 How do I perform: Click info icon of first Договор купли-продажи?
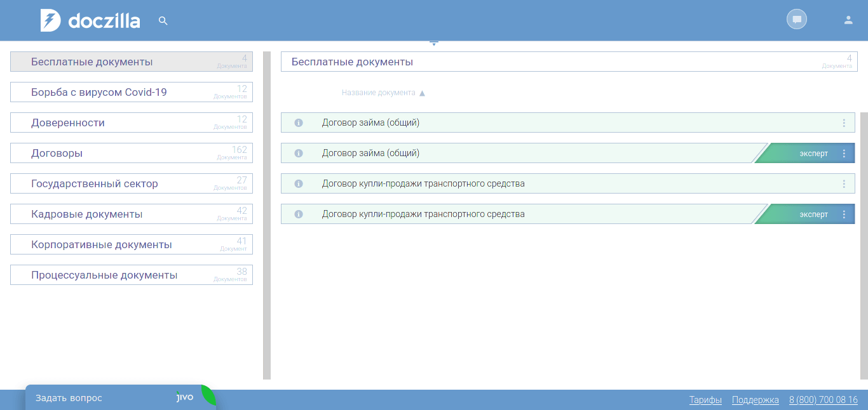pyautogui.click(x=299, y=184)
